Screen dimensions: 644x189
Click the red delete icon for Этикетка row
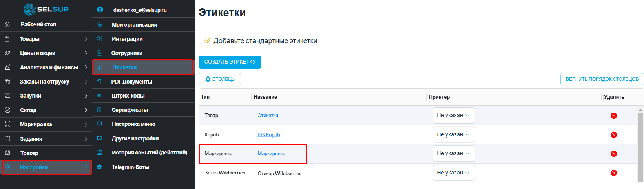click(x=614, y=116)
